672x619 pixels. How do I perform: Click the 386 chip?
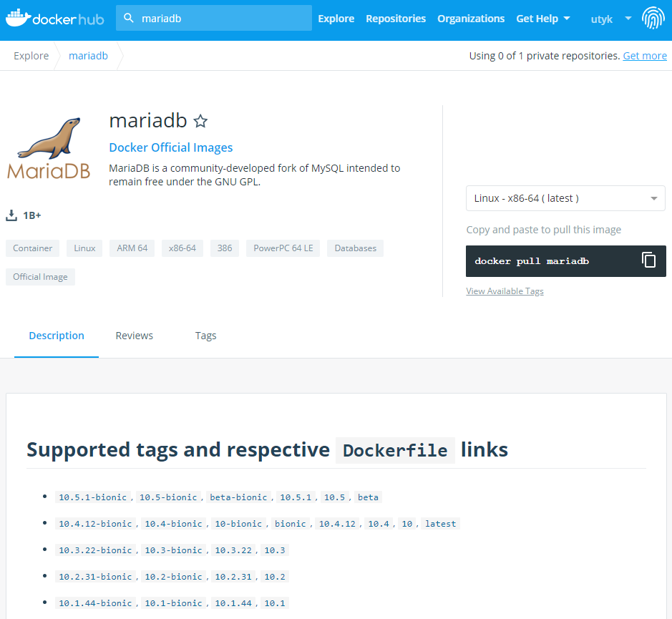(x=225, y=248)
